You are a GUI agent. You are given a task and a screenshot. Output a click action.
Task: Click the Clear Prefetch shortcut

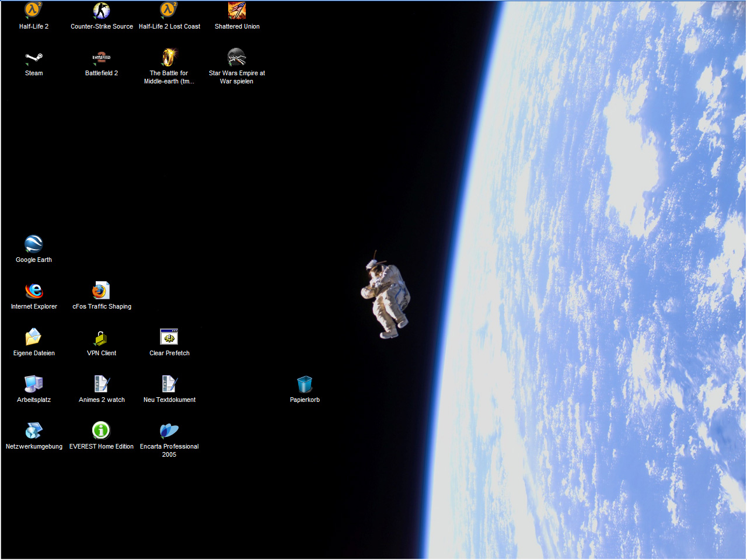pyautogui.click(x=169, y=337)
